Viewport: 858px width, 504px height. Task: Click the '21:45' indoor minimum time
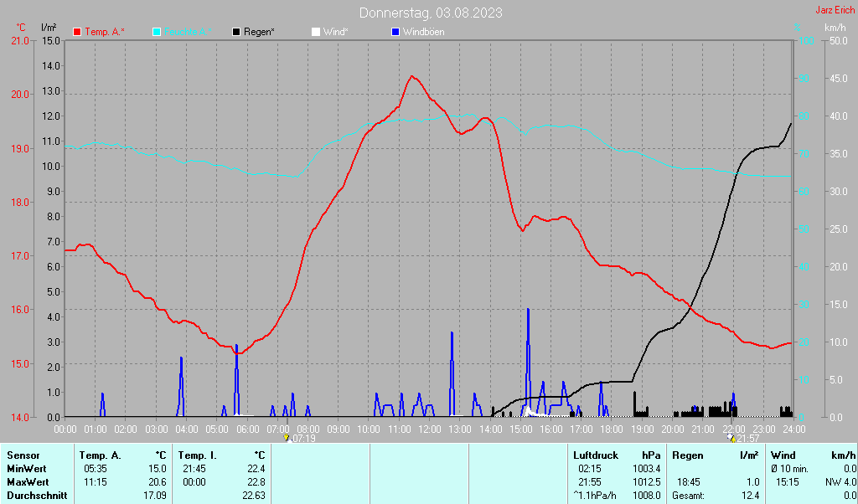point(194,469)
